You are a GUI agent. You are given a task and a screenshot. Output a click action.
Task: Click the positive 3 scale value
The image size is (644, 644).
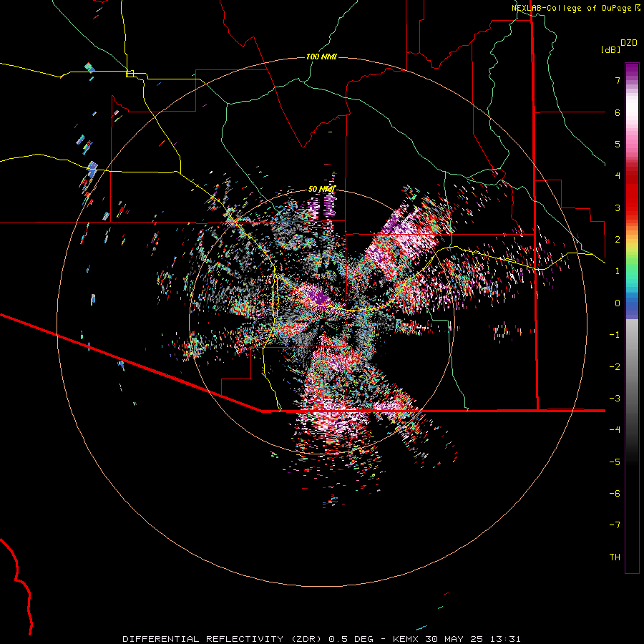[x=618, y=208]
